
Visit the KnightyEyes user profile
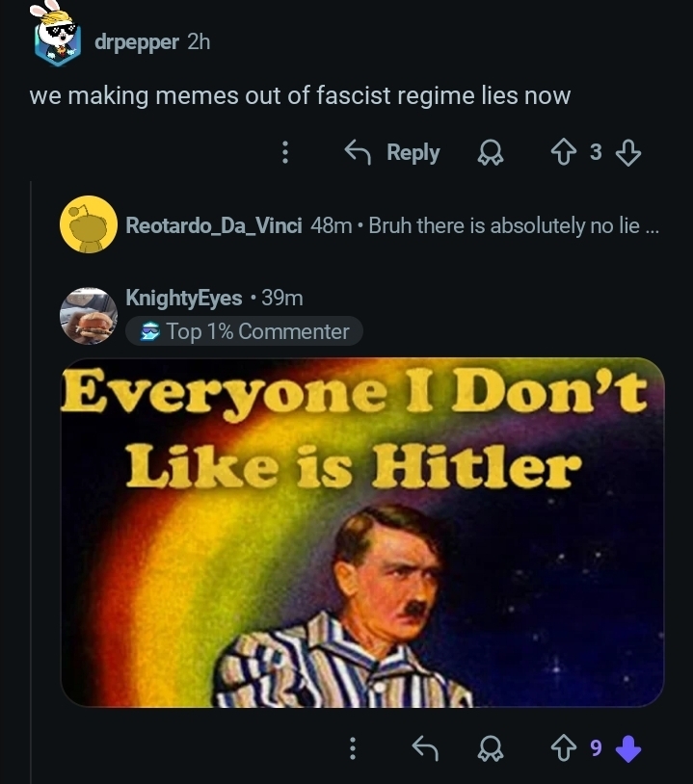pyautogui.click(x=184, y=298)
